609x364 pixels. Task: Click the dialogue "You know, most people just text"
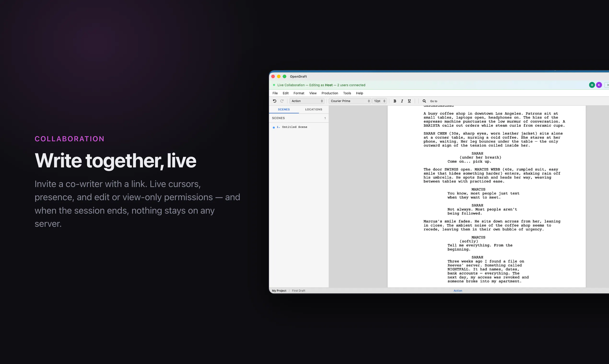(x=483, y=195)
